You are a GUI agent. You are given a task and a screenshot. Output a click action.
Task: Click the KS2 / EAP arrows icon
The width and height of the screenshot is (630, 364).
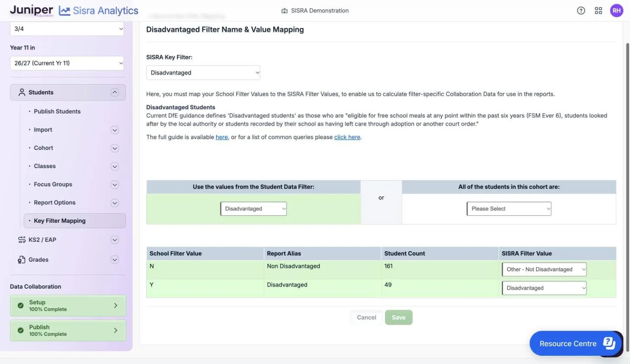[x=22, y=240]
